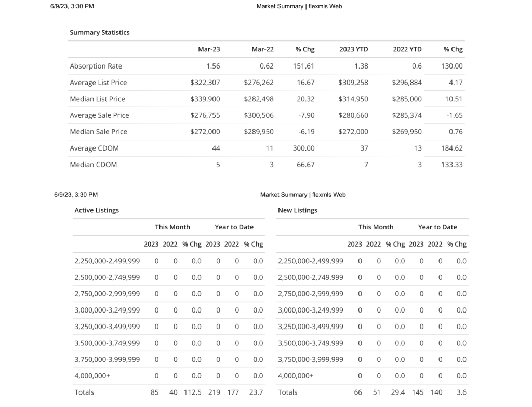The height and width of the screenshot is (407, 532).
Task: Click the Average Sale Price row label
Action: coord(99,115)
